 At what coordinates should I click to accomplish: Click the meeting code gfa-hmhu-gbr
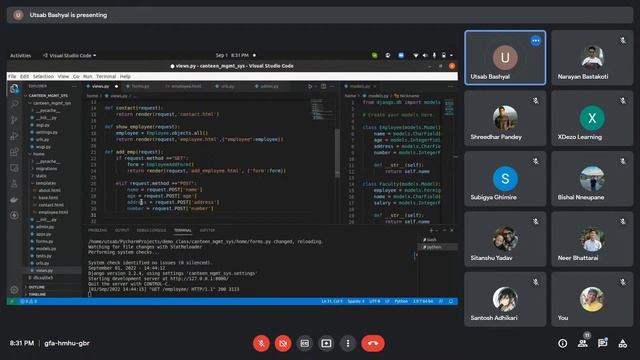(67, 343)
